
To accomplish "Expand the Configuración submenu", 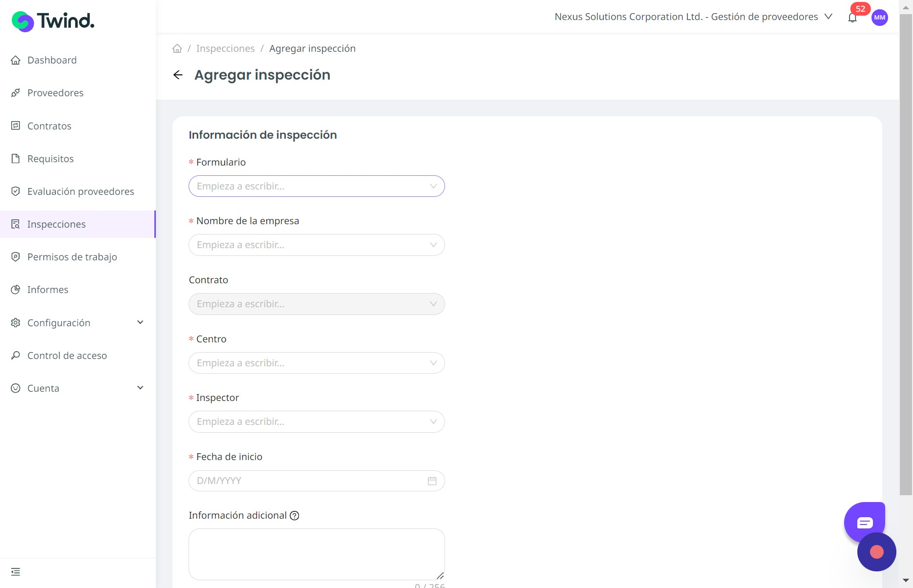I will pyautogui.click(x=140, y=322).
